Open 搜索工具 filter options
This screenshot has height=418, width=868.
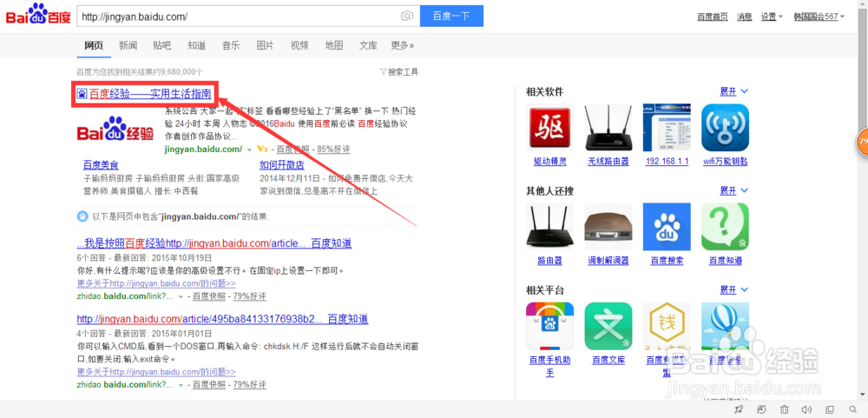pos(398,72)
